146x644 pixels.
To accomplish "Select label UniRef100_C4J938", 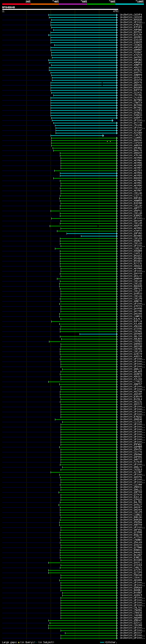I will point(131,98).
